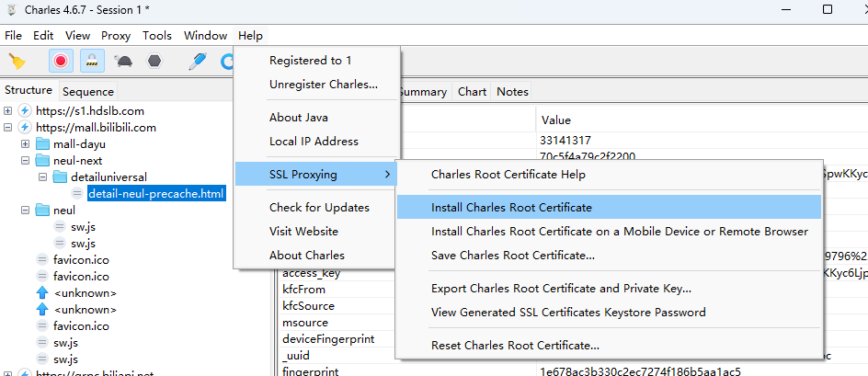The image size is (868, 376).
Task: Open the Tools menu
Action: (157, 36)
